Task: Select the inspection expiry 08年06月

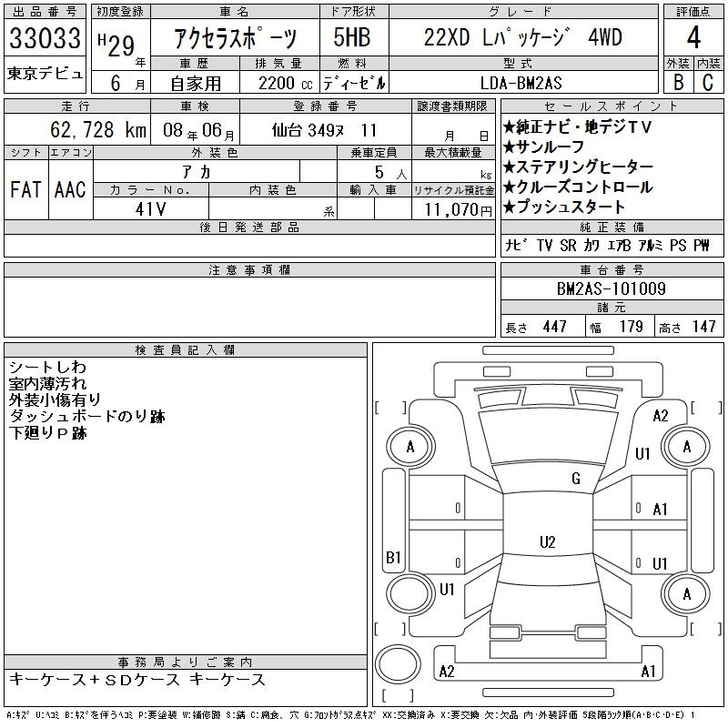Action: pyautogui.click(x=198, y=131)
